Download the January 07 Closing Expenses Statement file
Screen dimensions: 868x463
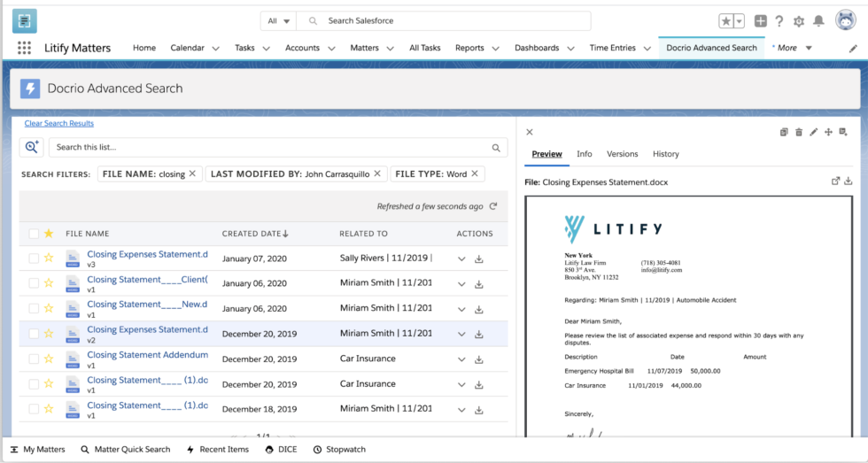click(x=479, y=259)
